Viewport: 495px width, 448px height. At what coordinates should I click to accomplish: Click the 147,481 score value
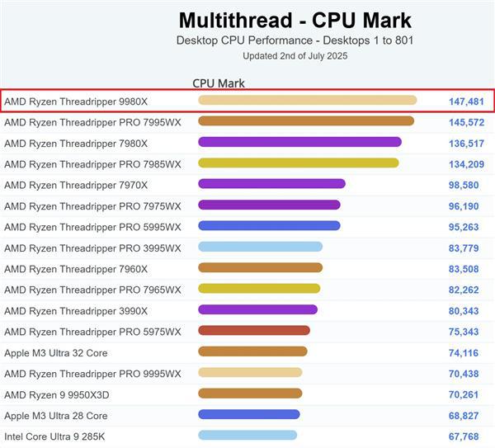(466, 101)
